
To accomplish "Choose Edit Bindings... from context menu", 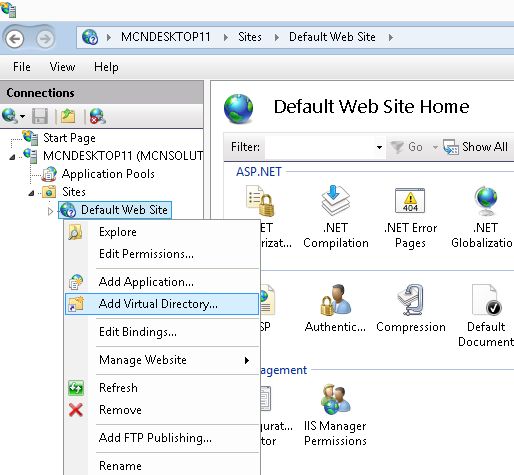I will 162,332.
